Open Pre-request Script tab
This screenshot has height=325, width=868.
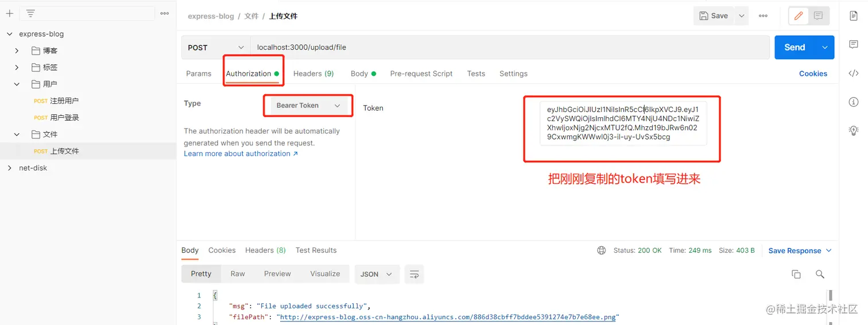click(x=421, y=73)
